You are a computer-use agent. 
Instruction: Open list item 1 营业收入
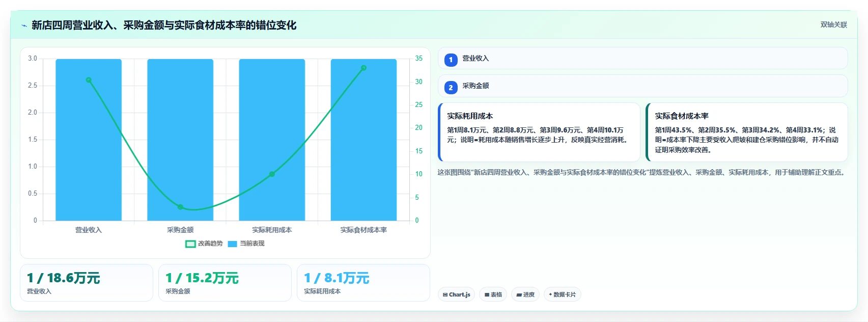click(x=642, y=58)
